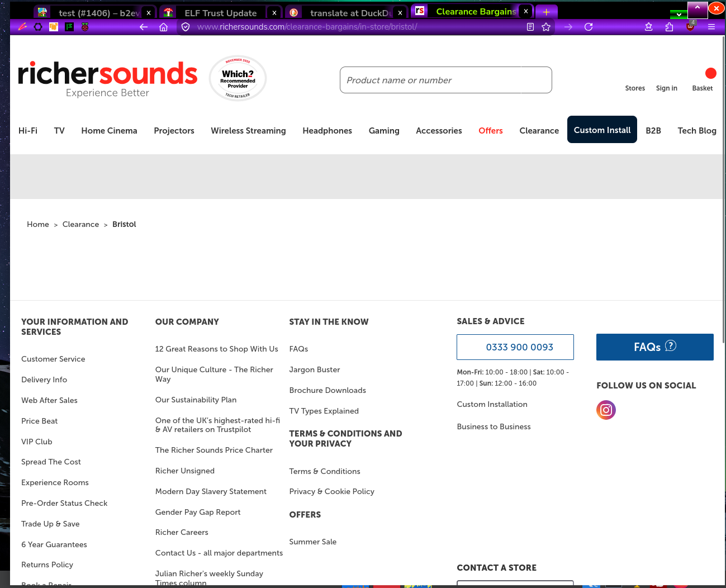Open the Richer Careers link
Screen dimensions: 726x588
pyautogui.click(x=182, y=532)
